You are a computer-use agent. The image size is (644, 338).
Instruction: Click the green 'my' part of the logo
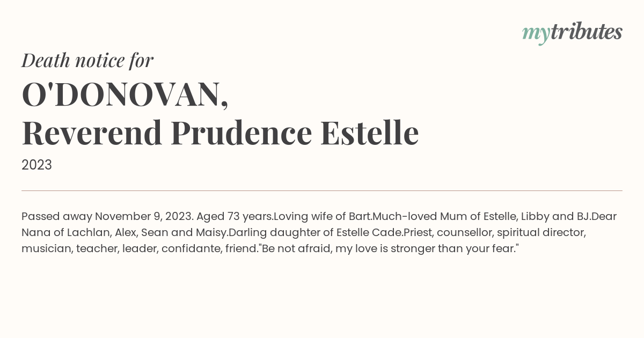[x=536, y=34]
